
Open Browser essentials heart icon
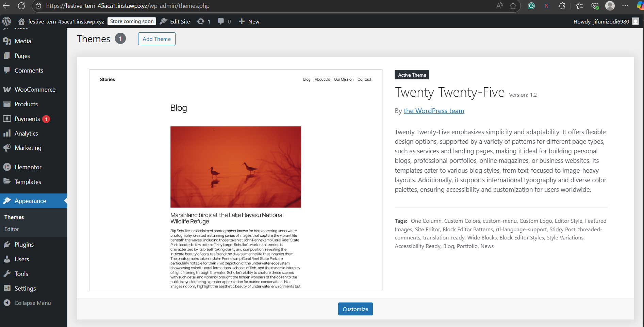click(x=595, y=6)
